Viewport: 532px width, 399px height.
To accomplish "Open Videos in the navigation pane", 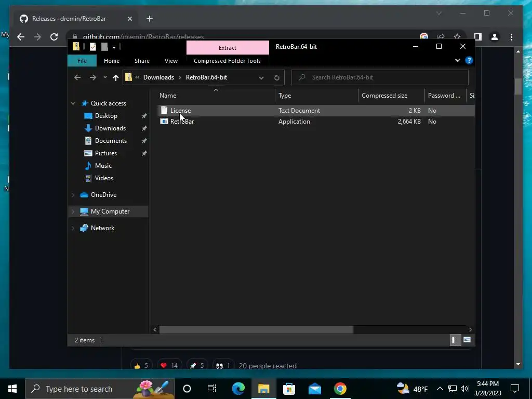I will [104, 178].
